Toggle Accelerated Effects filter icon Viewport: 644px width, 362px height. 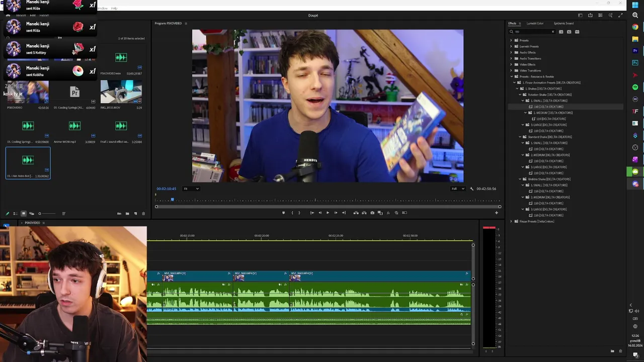[x=561, y=32]
